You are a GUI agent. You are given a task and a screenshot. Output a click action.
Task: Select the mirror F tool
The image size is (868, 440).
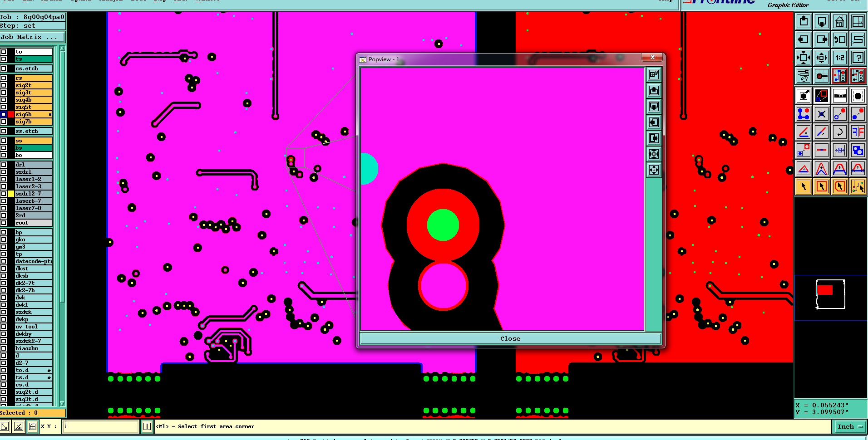point(858,132)
